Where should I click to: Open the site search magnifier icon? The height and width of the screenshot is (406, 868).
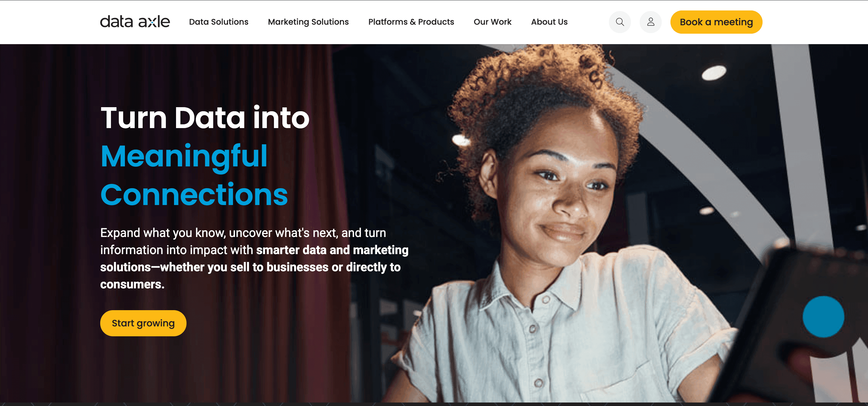click(620, 22)
